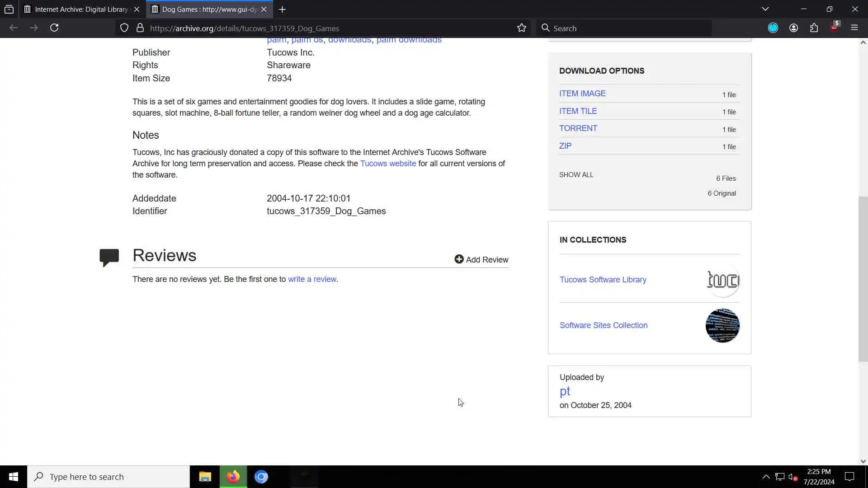Image resolution: width=868 pixels, height=488 pixels.
Task: Open the extensions puzzle icon
Action: pos(814,28)
